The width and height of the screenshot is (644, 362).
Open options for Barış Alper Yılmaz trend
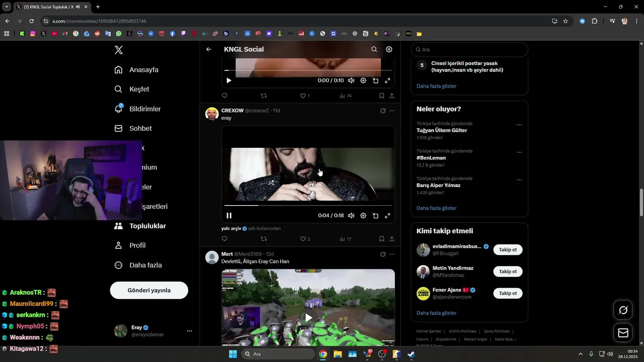[519, 180]
